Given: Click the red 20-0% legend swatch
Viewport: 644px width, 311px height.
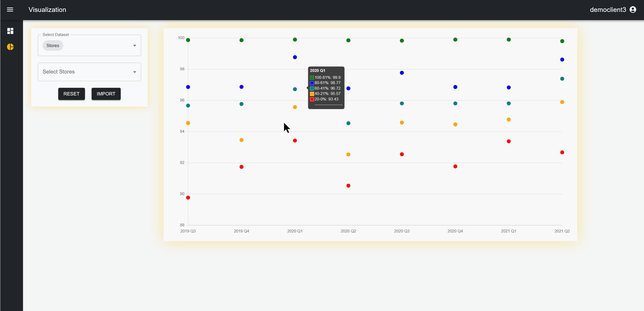Looking at the screenshot, I should pos(312,99).
